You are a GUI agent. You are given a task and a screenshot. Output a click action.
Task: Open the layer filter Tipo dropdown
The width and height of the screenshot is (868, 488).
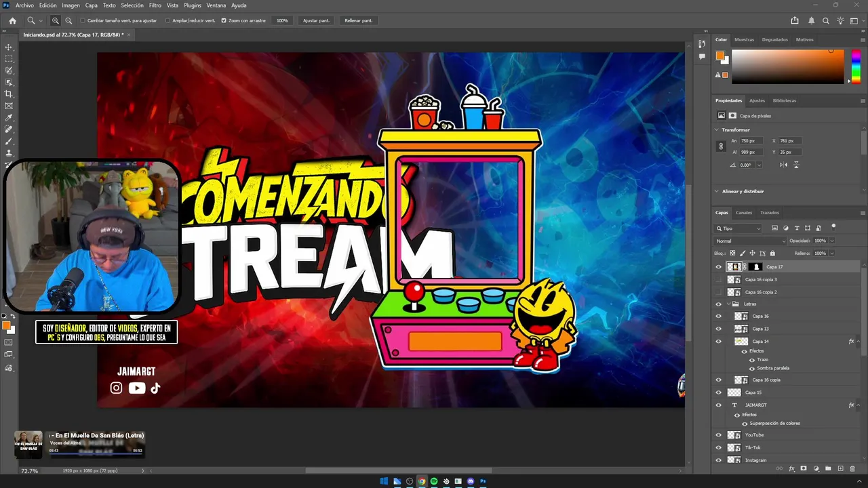[x=739, y=228]
